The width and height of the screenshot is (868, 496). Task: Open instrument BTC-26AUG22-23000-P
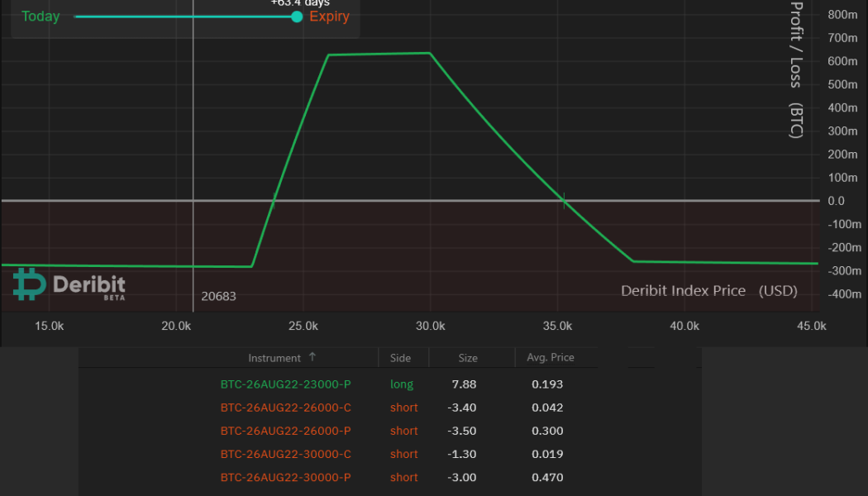pos(284,384)
